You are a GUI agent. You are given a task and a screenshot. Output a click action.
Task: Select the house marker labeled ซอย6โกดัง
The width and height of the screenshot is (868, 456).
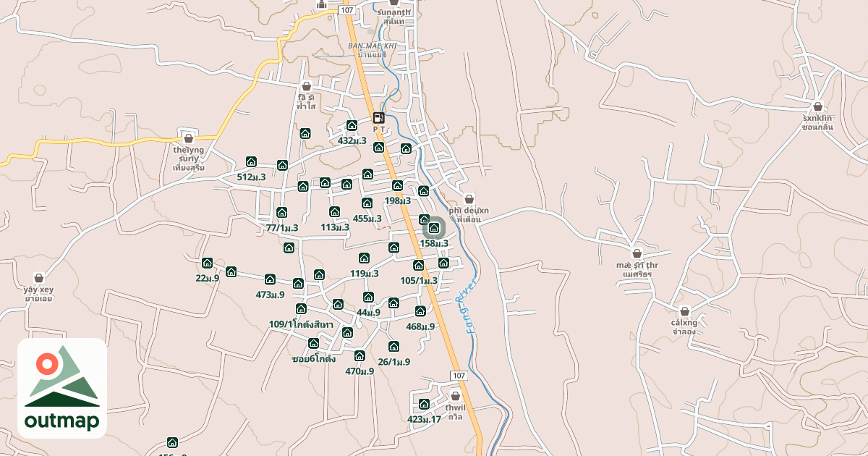point(313,343)
